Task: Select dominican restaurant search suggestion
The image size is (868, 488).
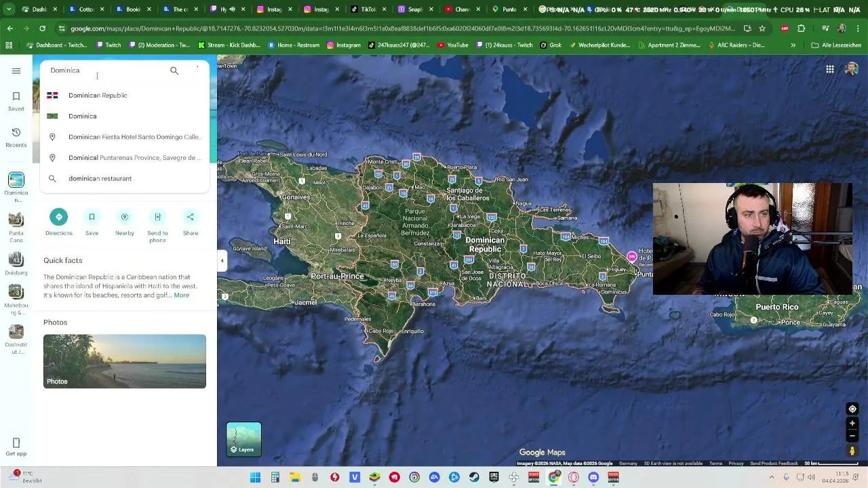Action: pos(125,178)
